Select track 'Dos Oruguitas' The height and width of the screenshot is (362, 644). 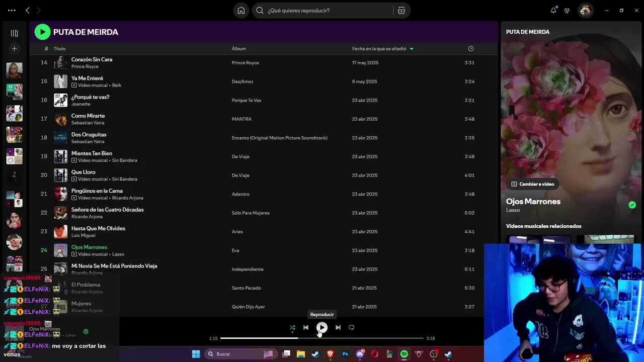coord(89,135)
